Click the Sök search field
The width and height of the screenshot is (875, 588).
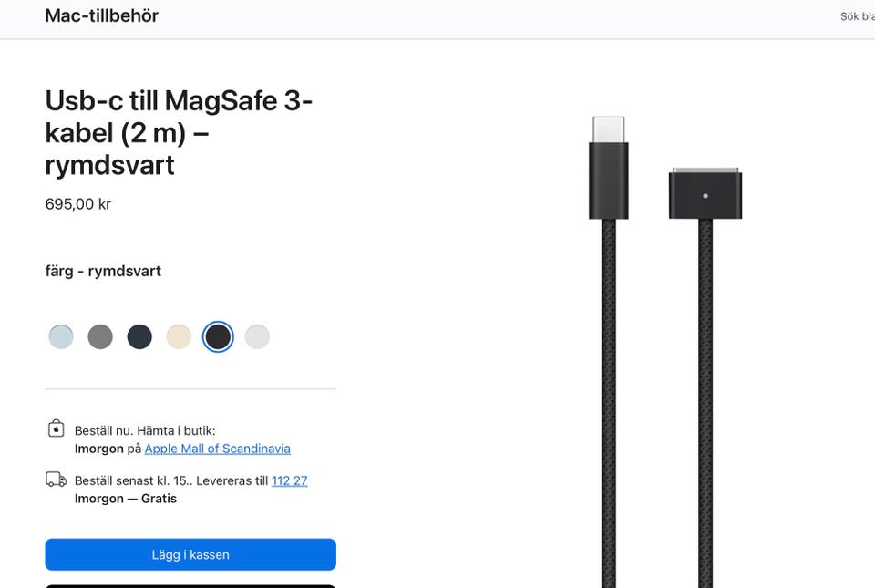pyautogui.click(x=857, y=16)
